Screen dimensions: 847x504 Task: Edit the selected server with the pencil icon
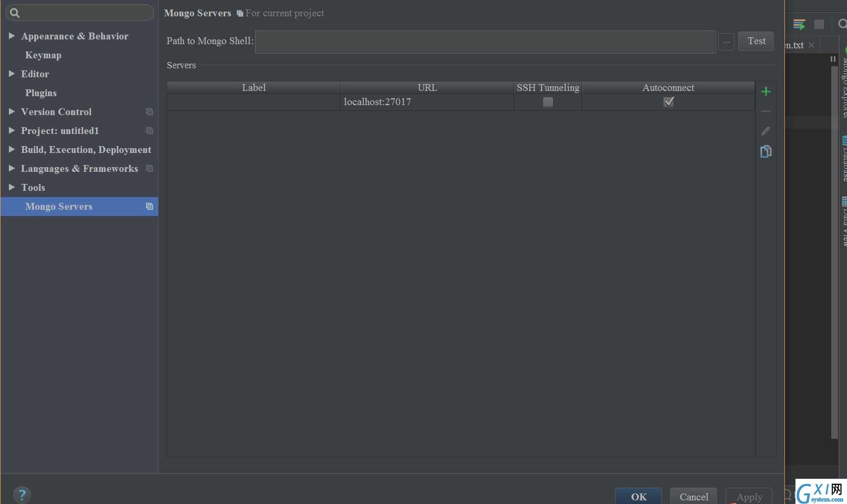tap(766, 131)
